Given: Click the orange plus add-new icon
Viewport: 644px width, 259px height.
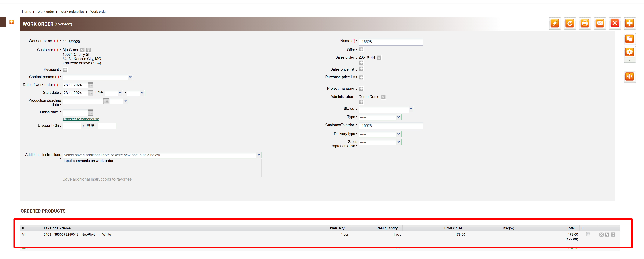Looking at the screenshot, I should click(x=629, y=24).
